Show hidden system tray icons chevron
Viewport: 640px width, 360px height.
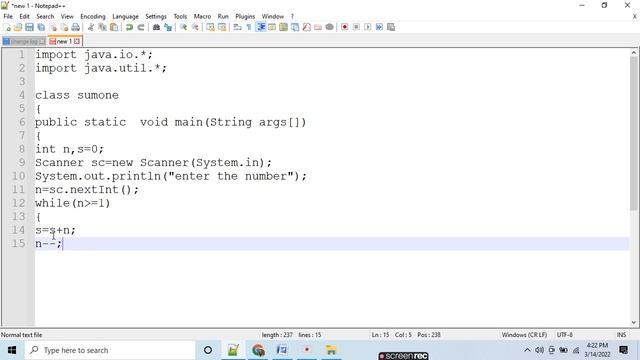pyautogui.click(x=527, y=350)
